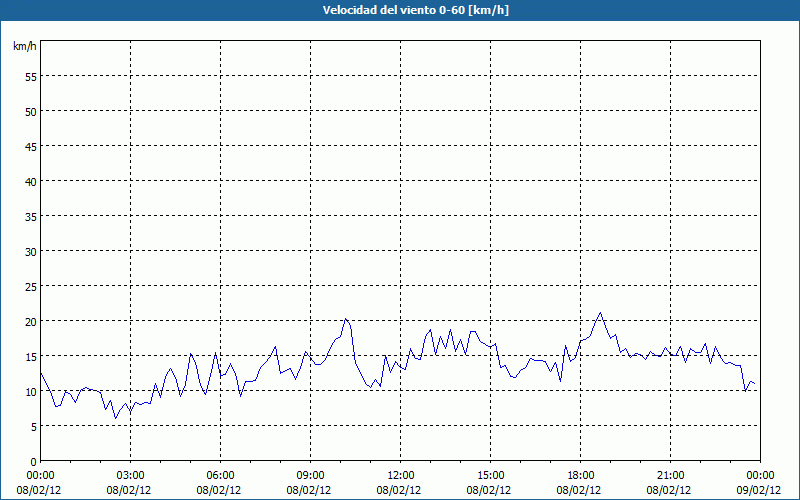Screen dimensions: 800x500
Task: Select the '50' y-axis value
Action: (31, 112)
